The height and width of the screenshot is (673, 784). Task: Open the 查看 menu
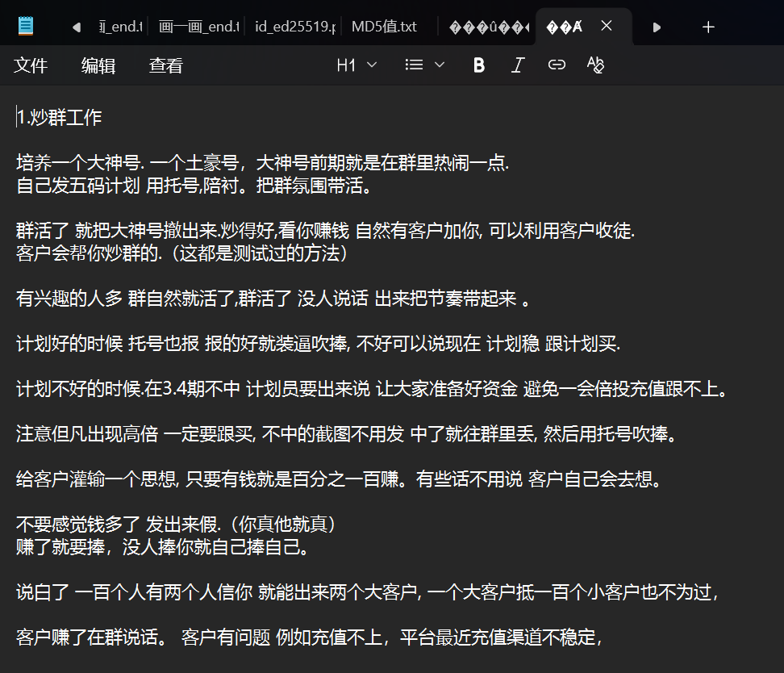[x=166, y=65]
